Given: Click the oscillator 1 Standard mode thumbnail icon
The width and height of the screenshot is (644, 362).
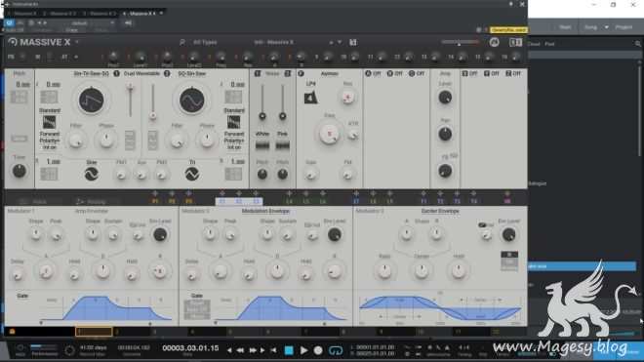Looking at the screenshot, I should tap(50, 122).
